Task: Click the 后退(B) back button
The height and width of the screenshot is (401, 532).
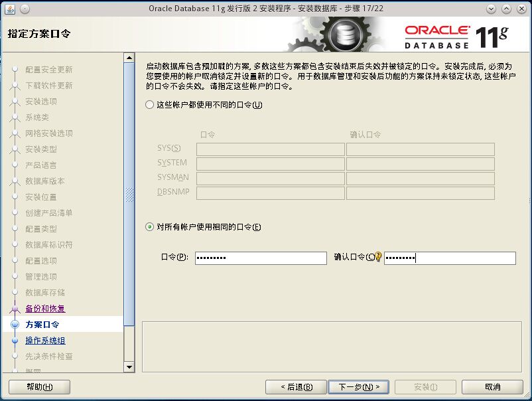Action: click(x=297, y=387)
